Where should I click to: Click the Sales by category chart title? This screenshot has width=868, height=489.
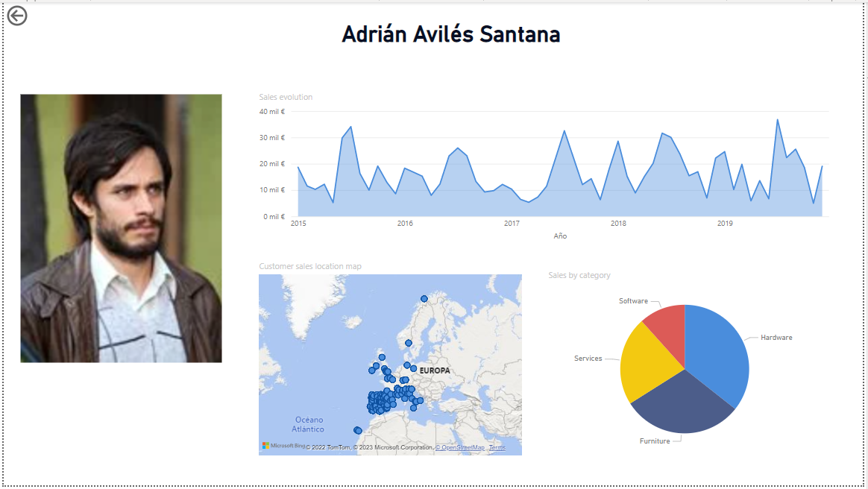579,275
